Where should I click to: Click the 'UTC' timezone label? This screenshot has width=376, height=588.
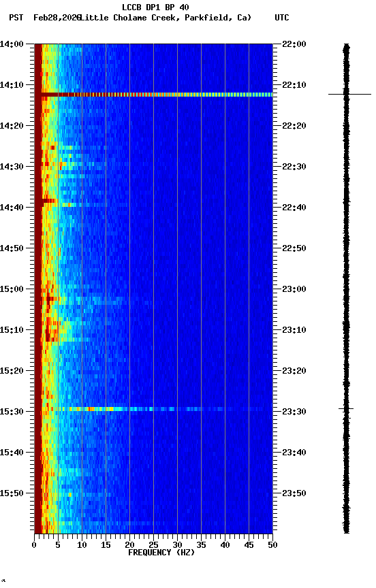(x=282, y=18)
